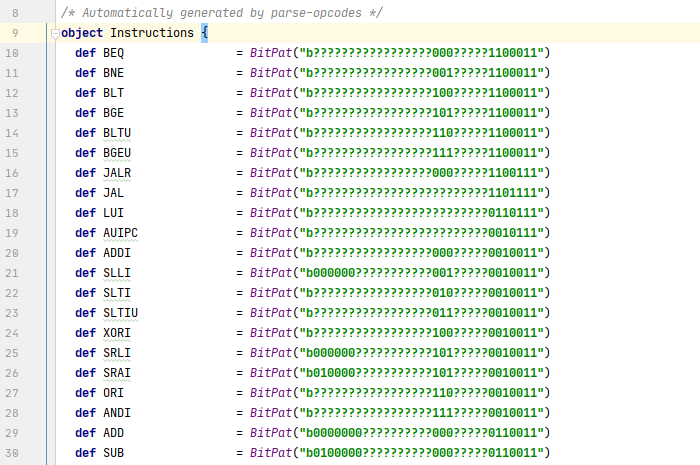Click the BGEU definition name
Image resolution: width=700 pixels, height=465 pixels.
[x=117, y=153]
